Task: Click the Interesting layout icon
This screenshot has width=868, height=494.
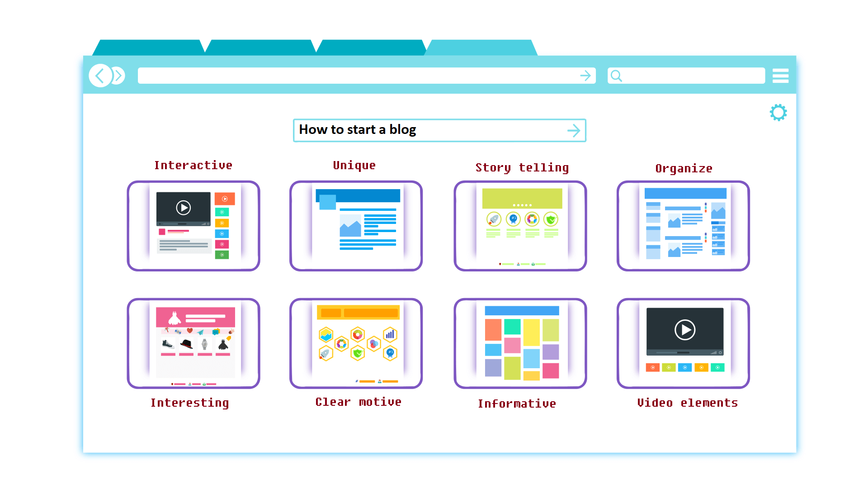Action: pyautogui.click(x=192, y=342)
